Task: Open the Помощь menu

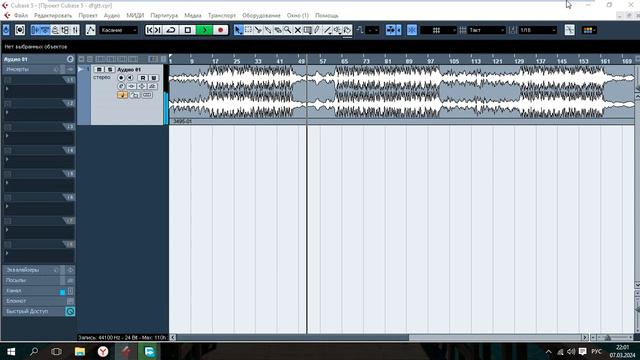Action: point(327,15)
